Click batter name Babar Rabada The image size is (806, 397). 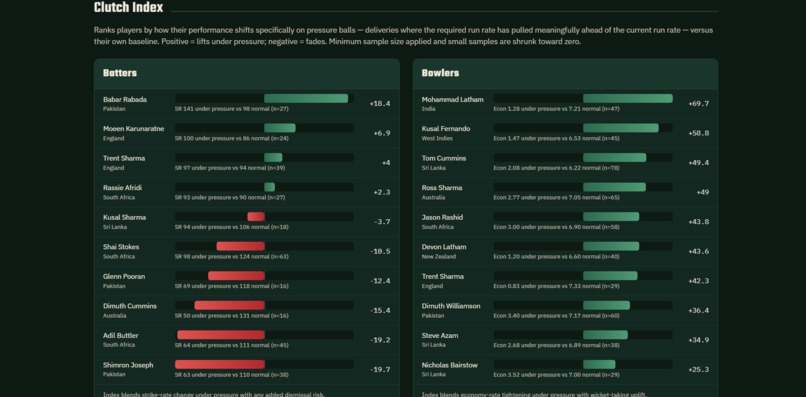tap(124, 99)
